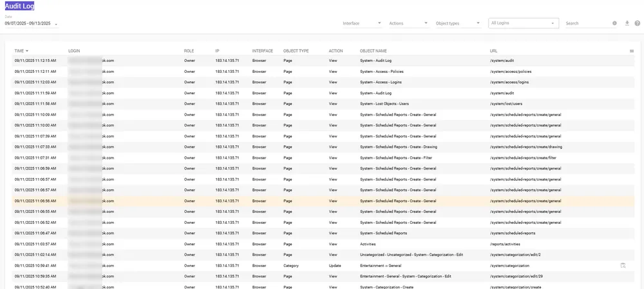The width and height of the screenshot is (644, 289).
Task: Click the /system/access/logins URL cell
Action: pos(509,83)
